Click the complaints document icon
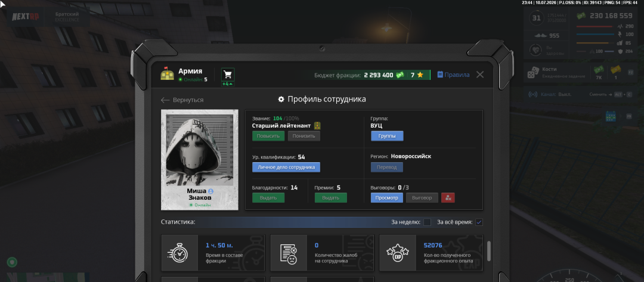644x282 pixels. coord(289,253)
